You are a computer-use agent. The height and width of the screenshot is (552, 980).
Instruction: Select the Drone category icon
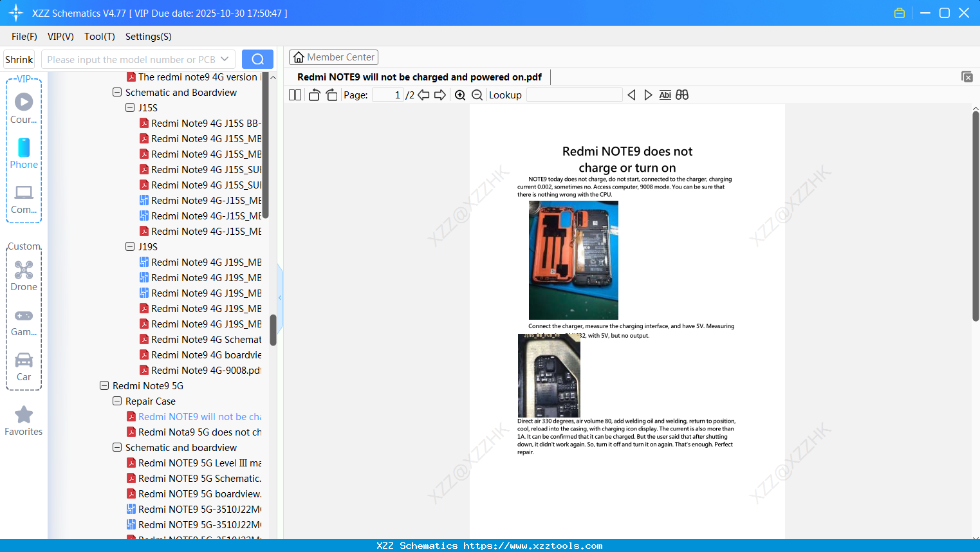(x=24, y=276)
